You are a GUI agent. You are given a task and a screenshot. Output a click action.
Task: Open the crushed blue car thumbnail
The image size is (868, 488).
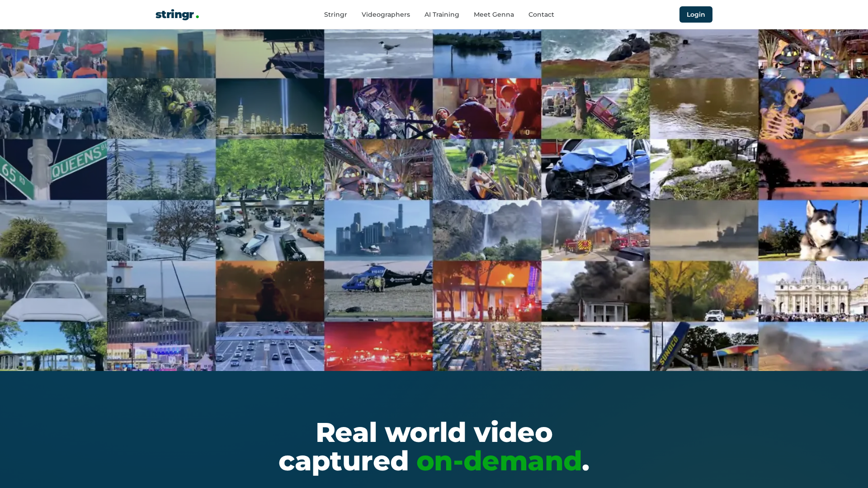tap(595, 169)
